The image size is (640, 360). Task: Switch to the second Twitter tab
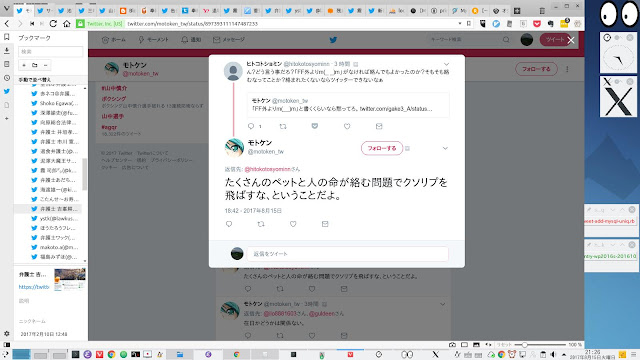point(44,11)
